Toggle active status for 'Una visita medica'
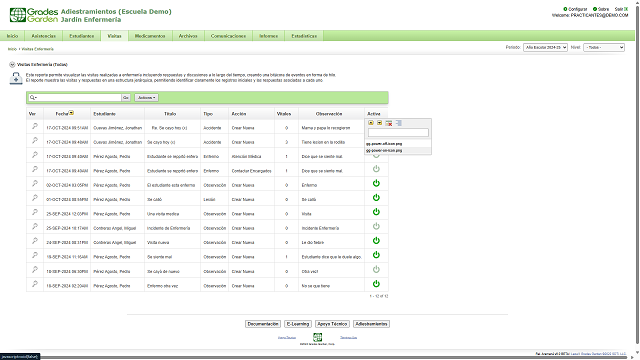The image size is (640, 360). [x=376, y=212]
